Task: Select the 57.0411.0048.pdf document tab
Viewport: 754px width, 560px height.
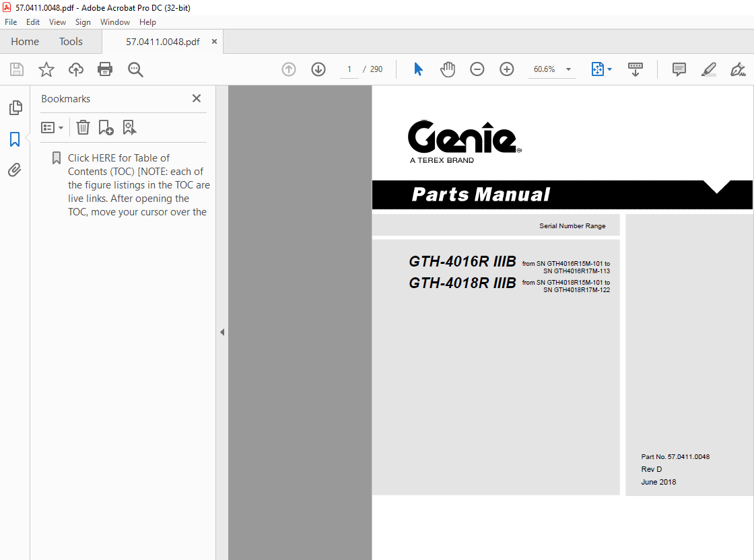Action: 162,42
